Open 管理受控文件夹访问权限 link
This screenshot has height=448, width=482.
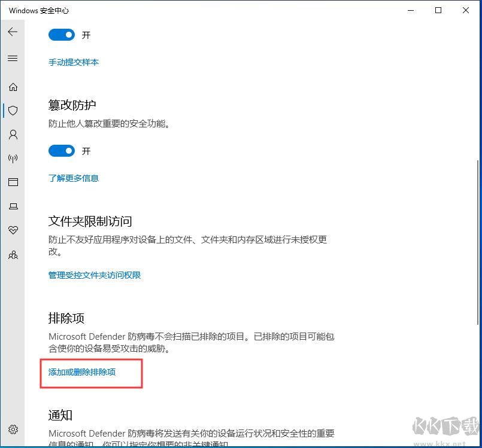(94, 275)
